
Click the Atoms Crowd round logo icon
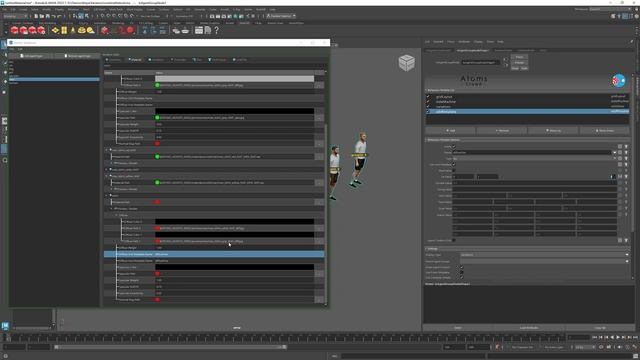pyautogui.click(x=619, y=81)
